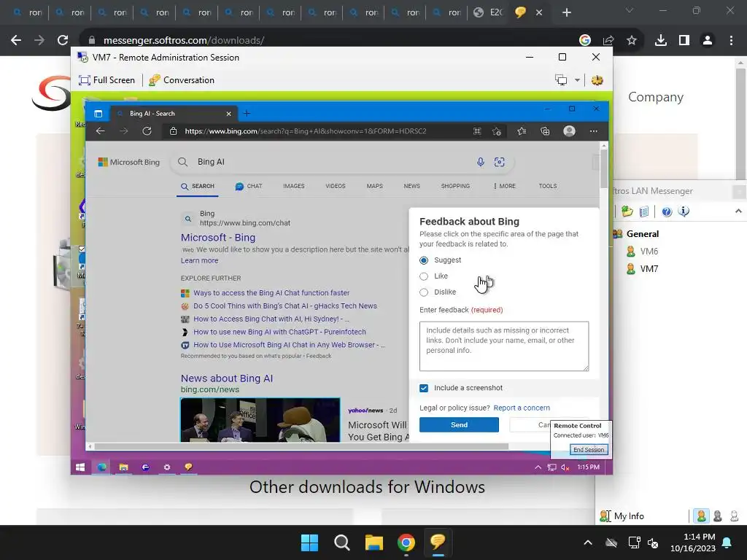Open Edge favorites star list icon
Image resolution: width=747 pixels, height=560 pixels.
click(x=522, y=131)
